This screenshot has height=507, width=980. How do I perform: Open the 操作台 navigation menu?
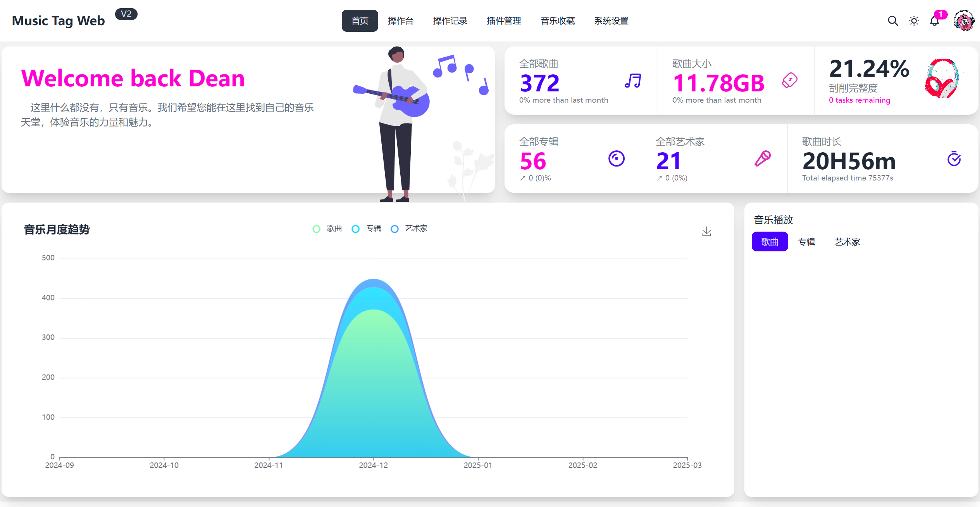[401, 21]
